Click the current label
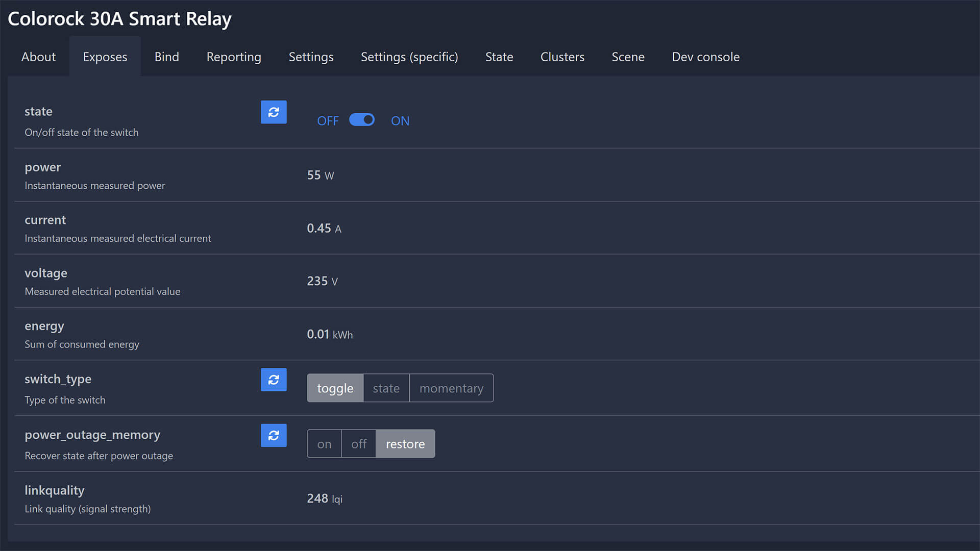The image size is (980, 551). pos(45,220)
